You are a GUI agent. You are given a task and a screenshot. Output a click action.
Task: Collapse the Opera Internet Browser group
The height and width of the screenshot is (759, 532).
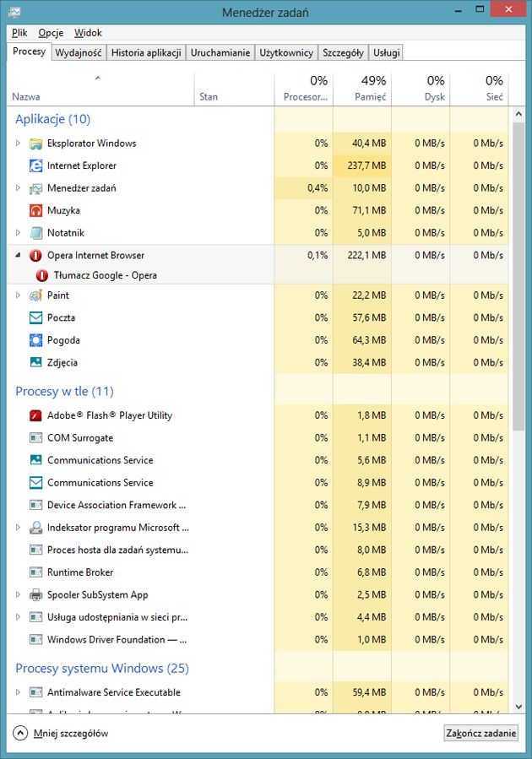click(x=18, y=255)
